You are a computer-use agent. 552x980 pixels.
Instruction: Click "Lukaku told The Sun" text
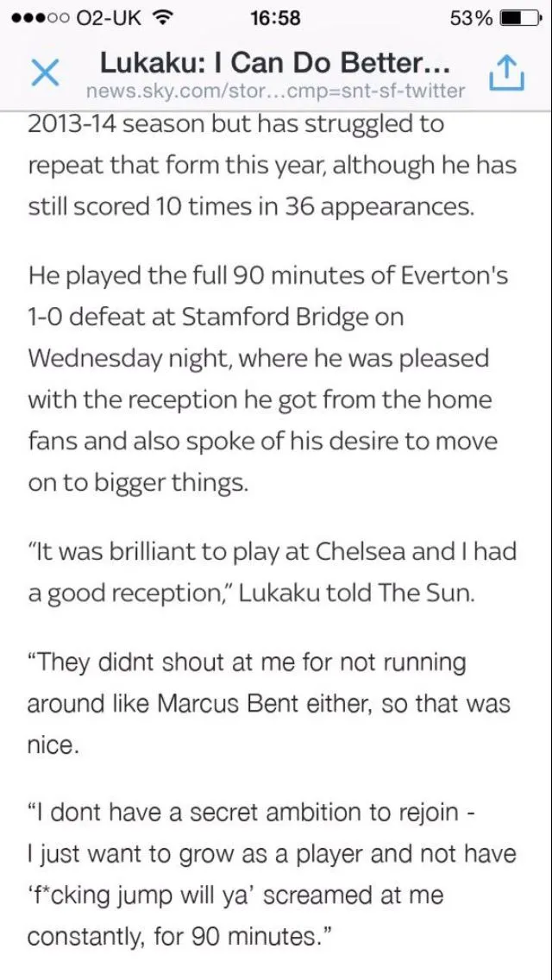click(x=355, y=594)
